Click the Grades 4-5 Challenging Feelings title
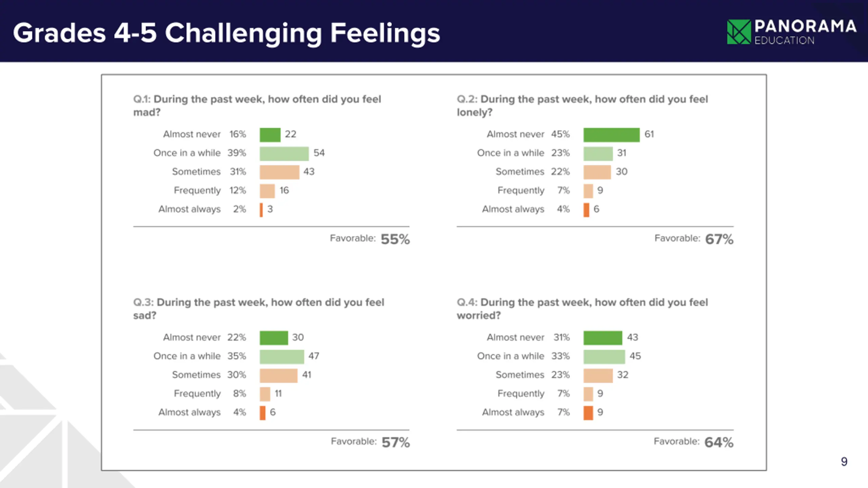 pos(226,33)
